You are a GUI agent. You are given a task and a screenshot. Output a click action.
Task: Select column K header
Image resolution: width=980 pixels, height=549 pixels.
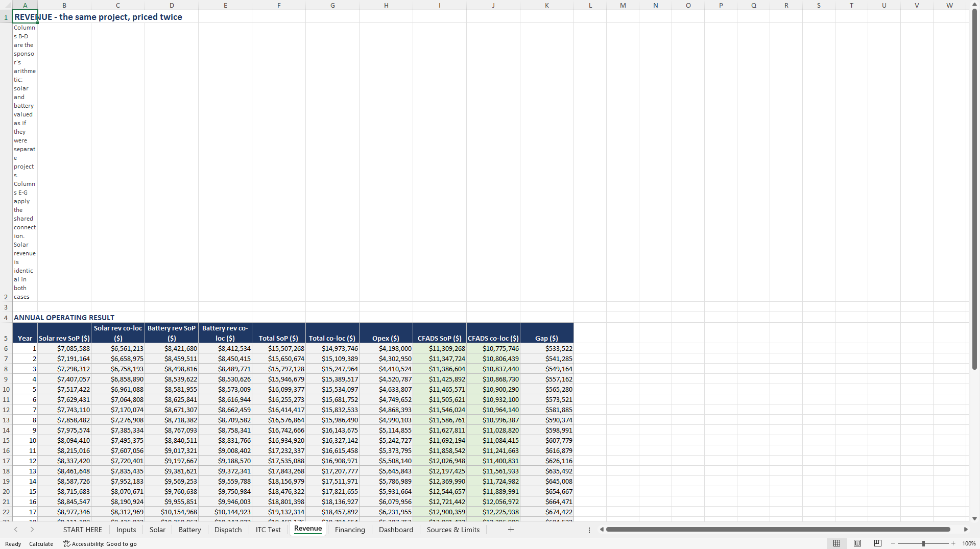[x=547, y=5]
